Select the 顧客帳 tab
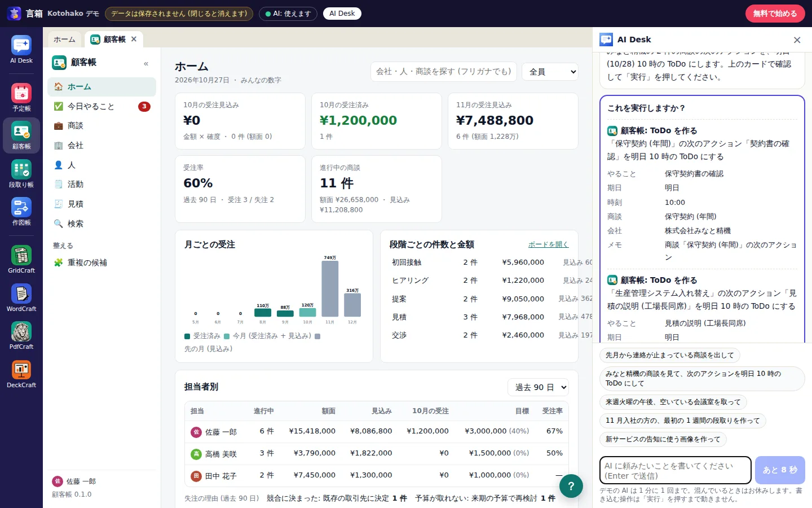Image resolution: width=812 pixels, height=508 pixels. tap(113, 40)
